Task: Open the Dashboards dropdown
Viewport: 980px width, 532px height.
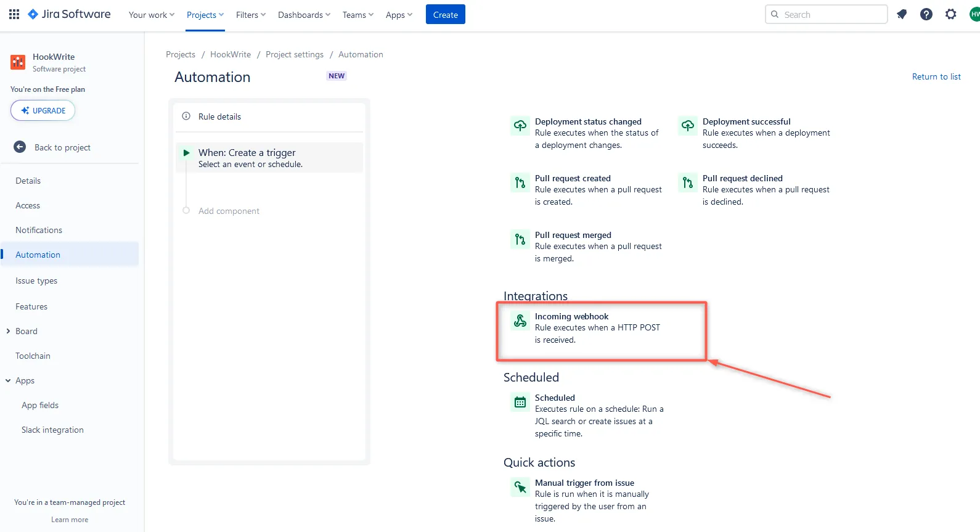Action: [304, 15]
